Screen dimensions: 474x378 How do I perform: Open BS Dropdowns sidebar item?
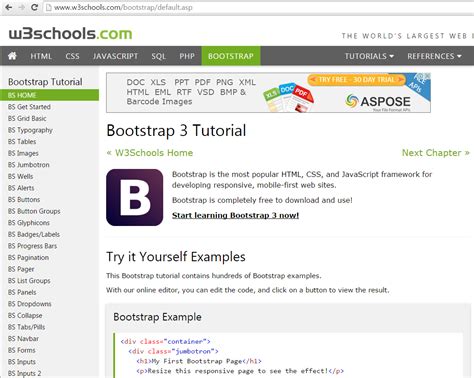[x=30, y=304]
